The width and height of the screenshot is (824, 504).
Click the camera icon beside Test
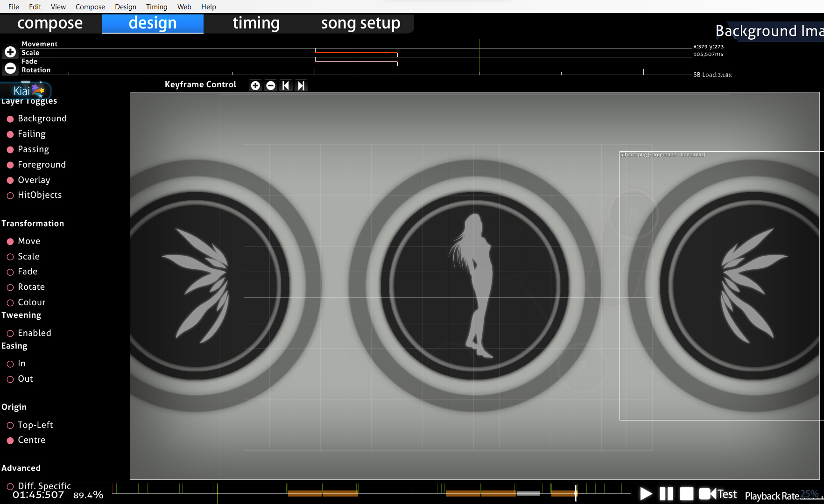[707, 494]
